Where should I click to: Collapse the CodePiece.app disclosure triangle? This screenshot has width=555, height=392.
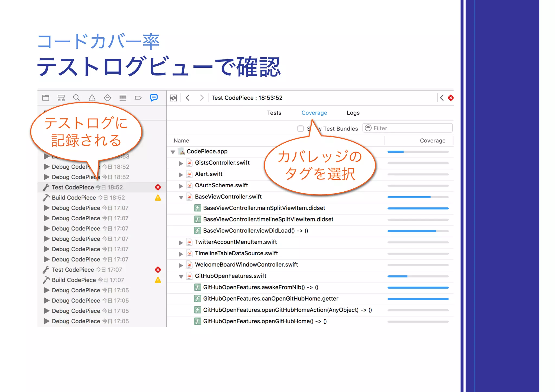tap(173, 152)
